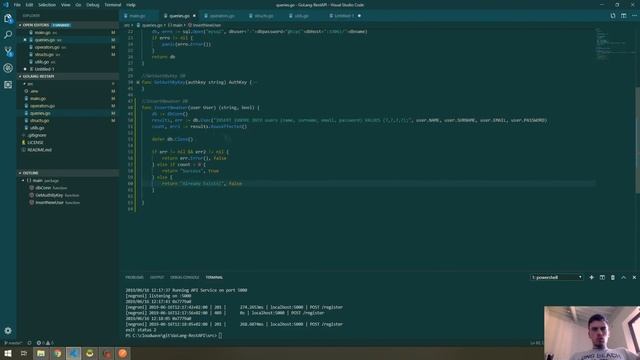The image size is (640, 360).
Task: Switch to the main.go editor tab
Action: pyautogui.click(x=138, y=16)
